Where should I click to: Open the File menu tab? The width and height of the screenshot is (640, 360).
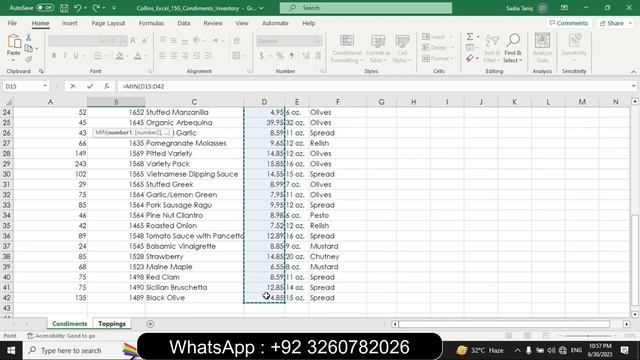click(12, 23)
